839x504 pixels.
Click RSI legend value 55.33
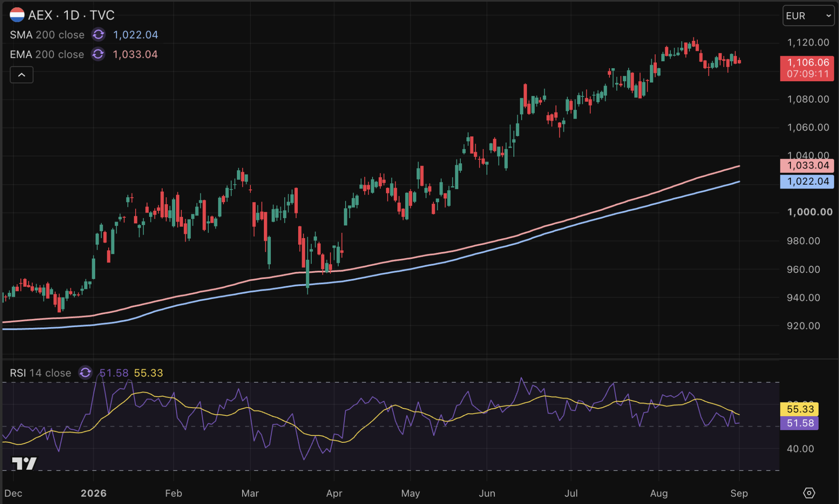click(x=148, y=373)
